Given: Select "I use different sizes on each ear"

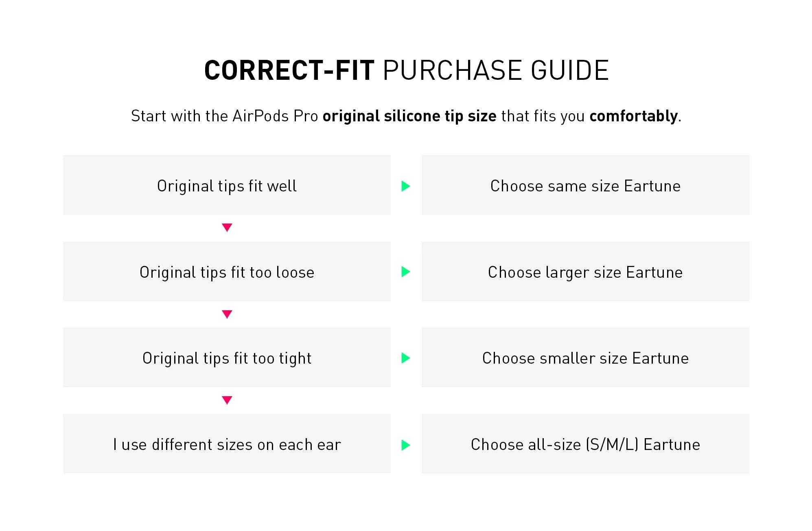Looking at the screenshot, I should tap(227, 444).
